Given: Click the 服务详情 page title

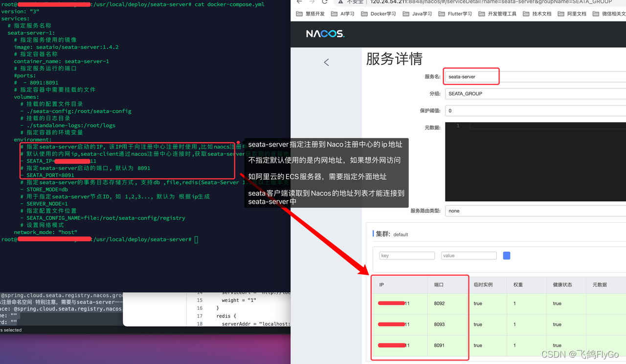Looking at the screenshot, I should pyautogui.click(x=394, y=59).
